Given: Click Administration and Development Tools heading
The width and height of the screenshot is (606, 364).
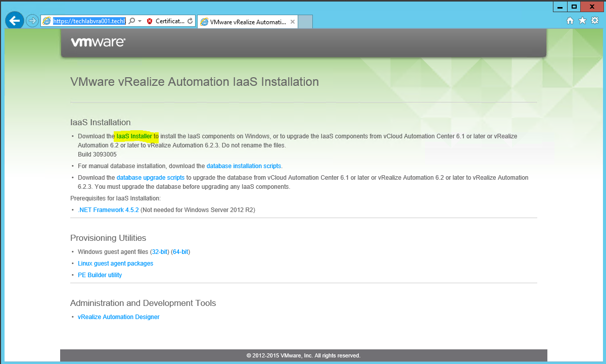Looking at the screenshot, I should 143,303.
